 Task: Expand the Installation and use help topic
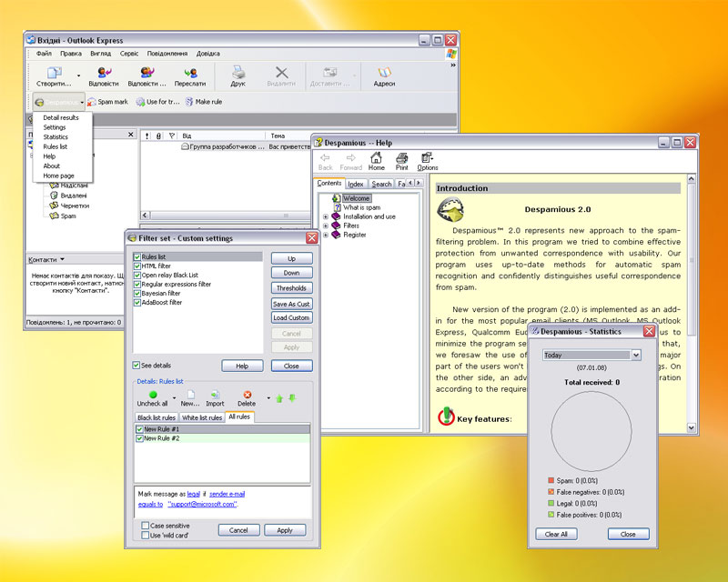(x=326, y=216)
